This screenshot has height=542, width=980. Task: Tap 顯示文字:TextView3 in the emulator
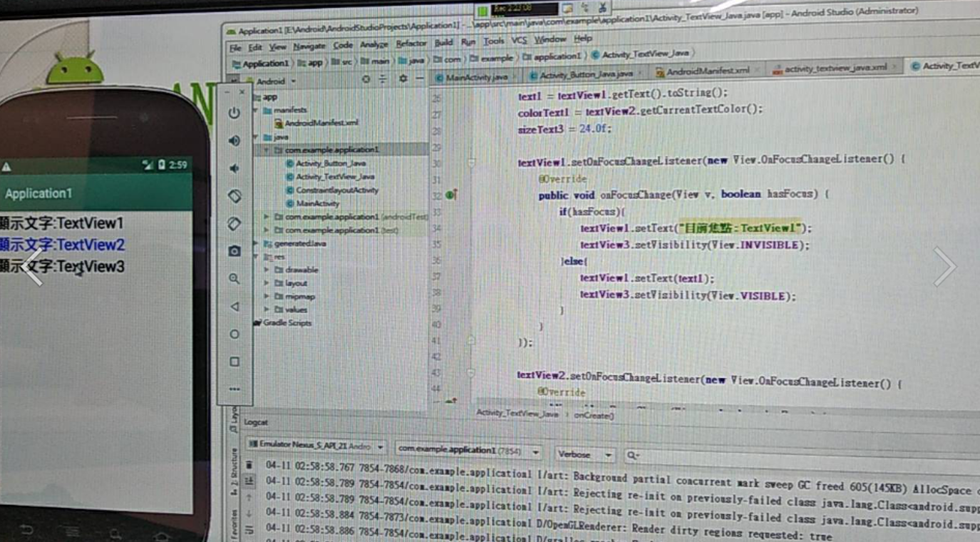point(63,266)
